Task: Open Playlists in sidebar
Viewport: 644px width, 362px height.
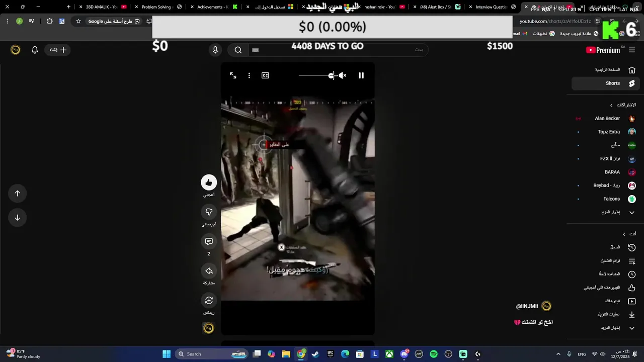Action: [x=606, y=261]
